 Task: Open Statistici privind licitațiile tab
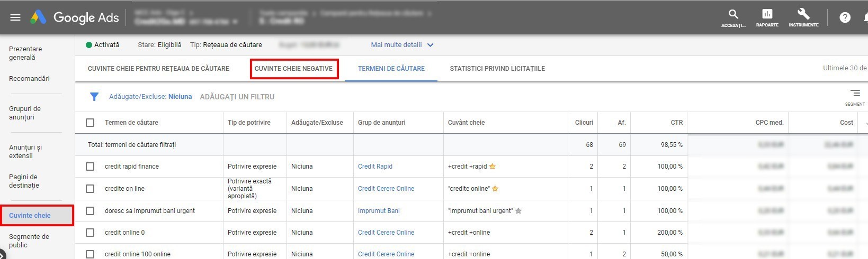click(497, 69)
